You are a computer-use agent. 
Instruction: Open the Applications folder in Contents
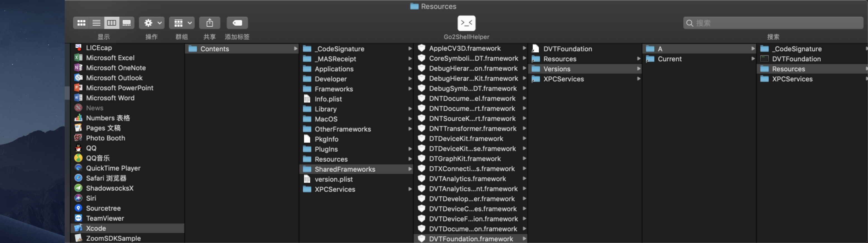[356, 69]
